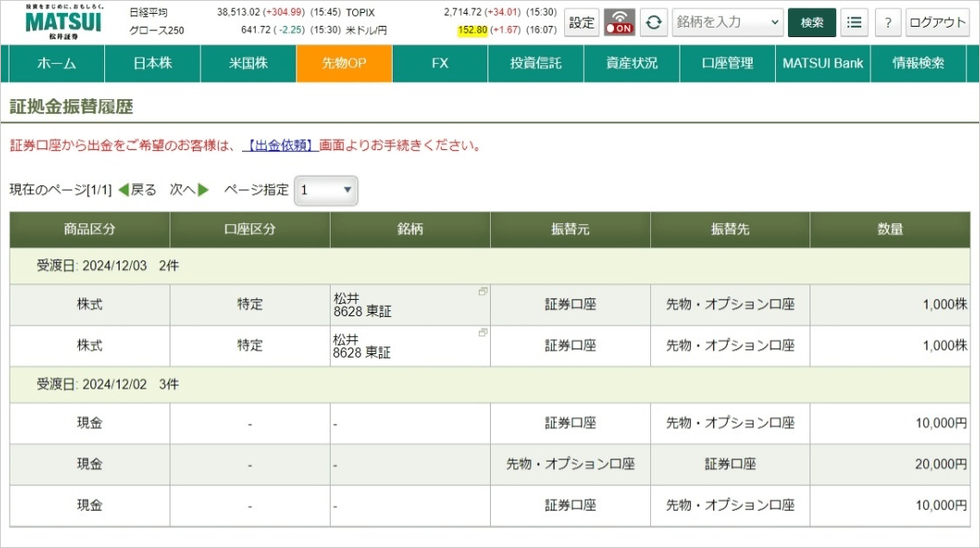Click the MATSUI logo
Screen dimensions: 980x548
coord(63,22)
